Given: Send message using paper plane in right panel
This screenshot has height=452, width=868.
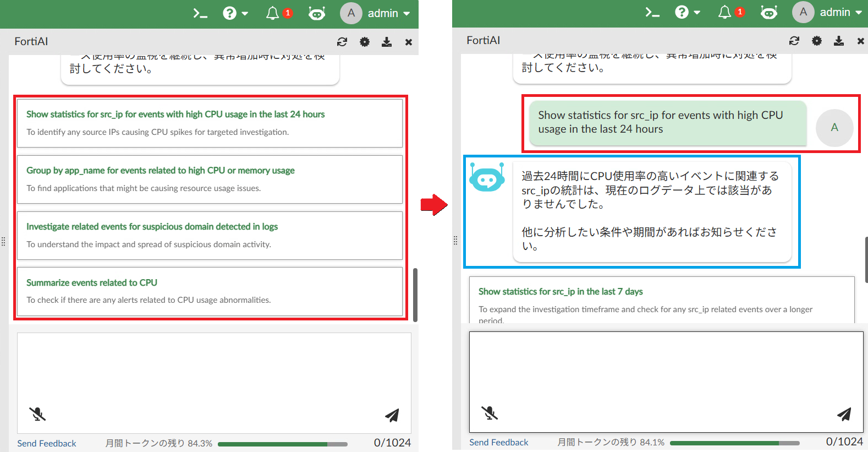Looking at the screenshot, I should click(x=844, y=414).
